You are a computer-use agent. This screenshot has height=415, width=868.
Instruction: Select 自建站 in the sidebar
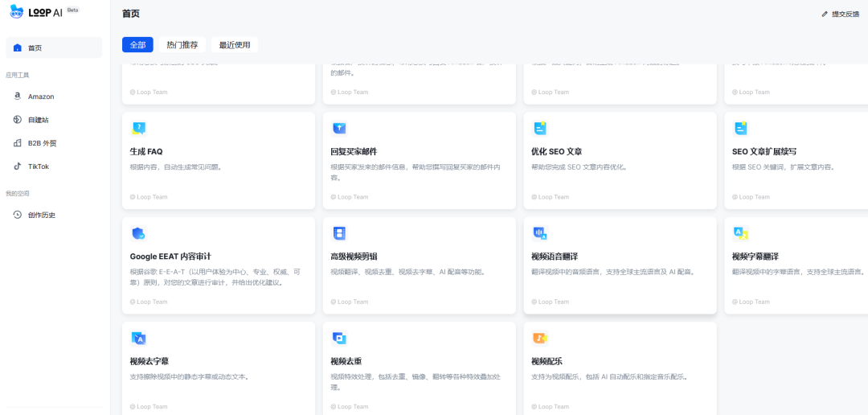[39, 120]
